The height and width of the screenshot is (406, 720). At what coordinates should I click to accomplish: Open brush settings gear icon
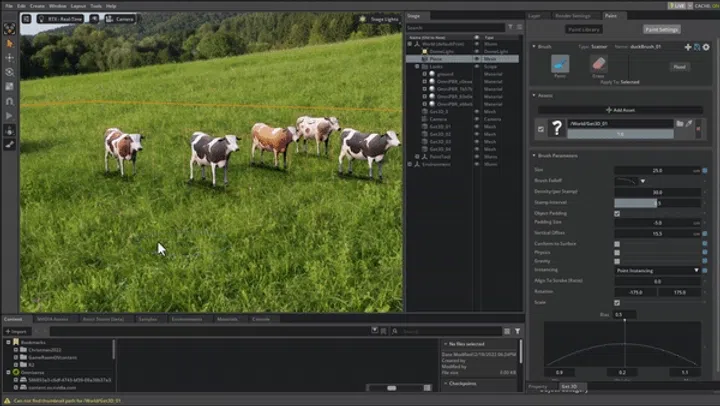click(706, 47)
